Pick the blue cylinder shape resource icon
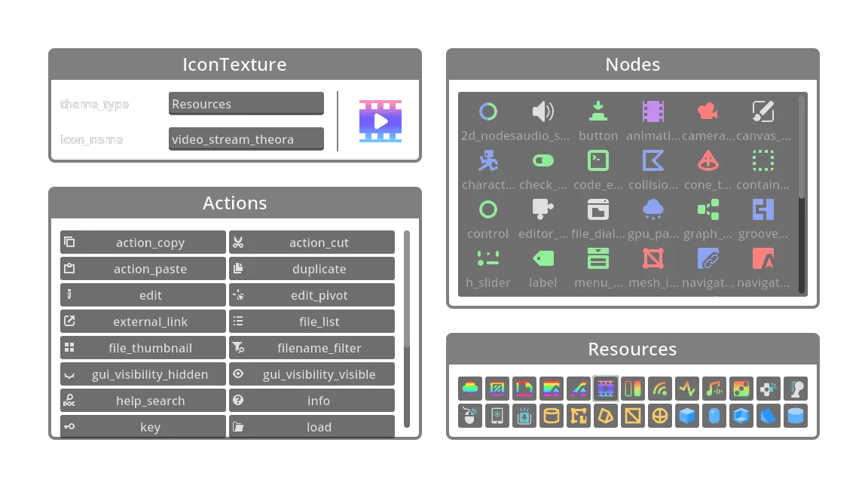The width and height of the screenshot is (868, 488). click(796, 416)
